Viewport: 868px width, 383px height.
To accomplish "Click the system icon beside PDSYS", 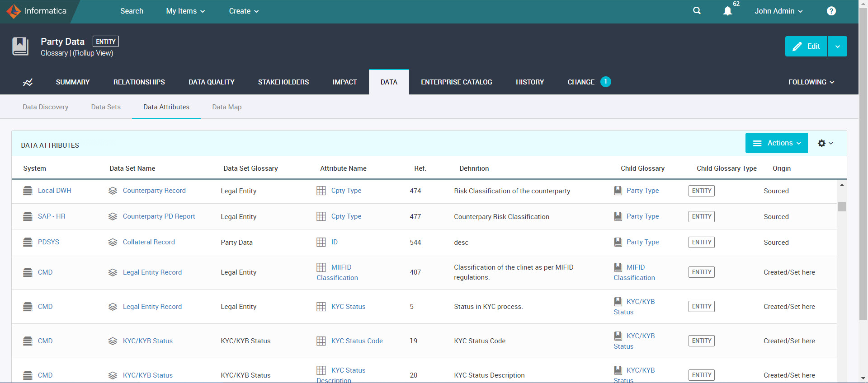I will tap(28, 242).
